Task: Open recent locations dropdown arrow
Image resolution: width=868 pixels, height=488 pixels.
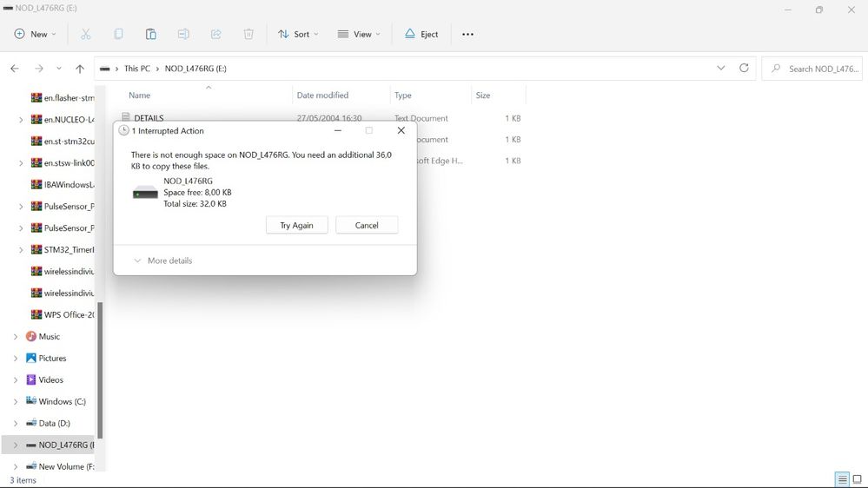Action: coord(59,69)
